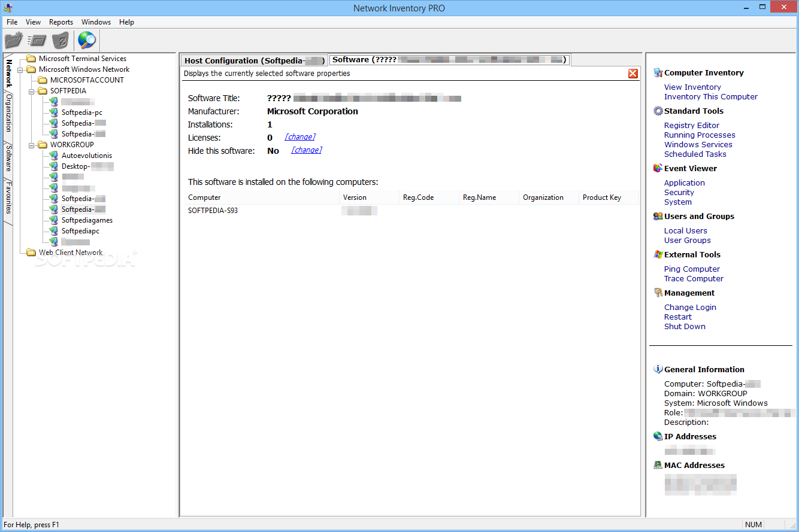Click the folder icon of Microsoft Terminal Services
The image size is (799, 532).
pyautogui.click(x=31, y=59)
